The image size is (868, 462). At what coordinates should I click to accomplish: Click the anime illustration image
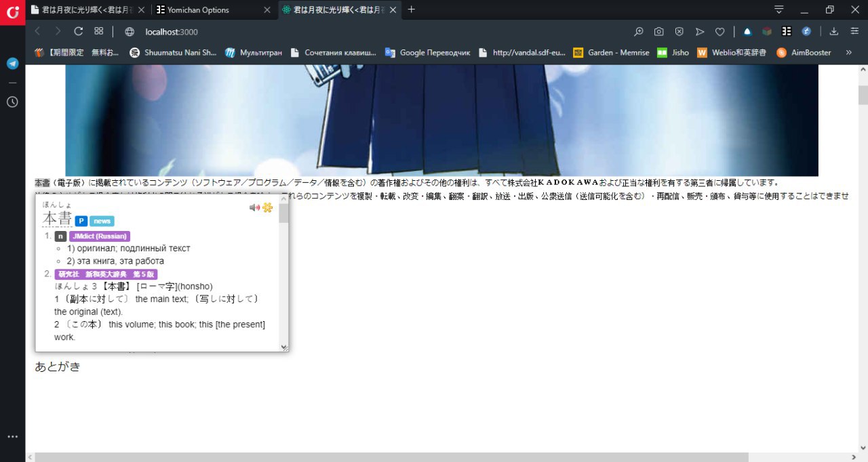point(441,121)
